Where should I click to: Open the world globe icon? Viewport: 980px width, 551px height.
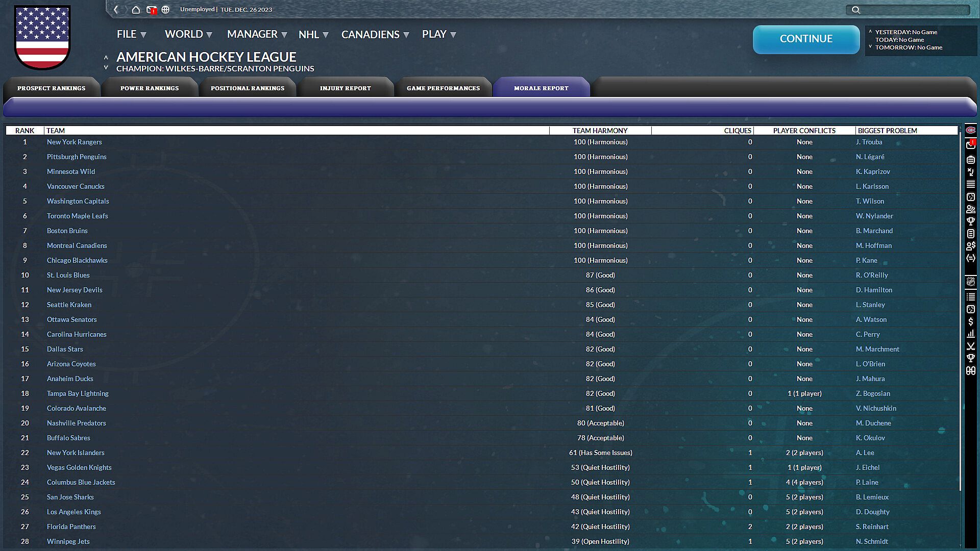click(165, 10)
